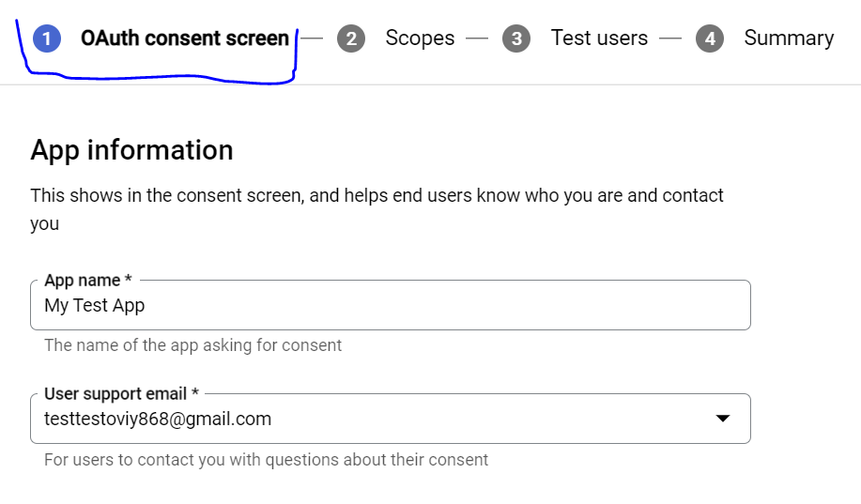
Task: Click the connector between Test users and Summary
Action: click(670, 38)
